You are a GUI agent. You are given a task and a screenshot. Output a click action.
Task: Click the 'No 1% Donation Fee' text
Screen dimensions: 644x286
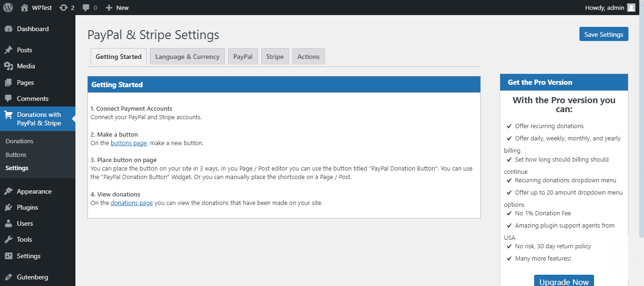pos(543,213)
